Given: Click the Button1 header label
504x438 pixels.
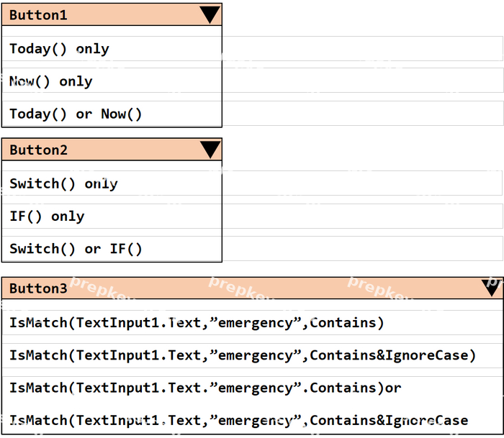Looking at the screenshot, I should tap(38, 15).
